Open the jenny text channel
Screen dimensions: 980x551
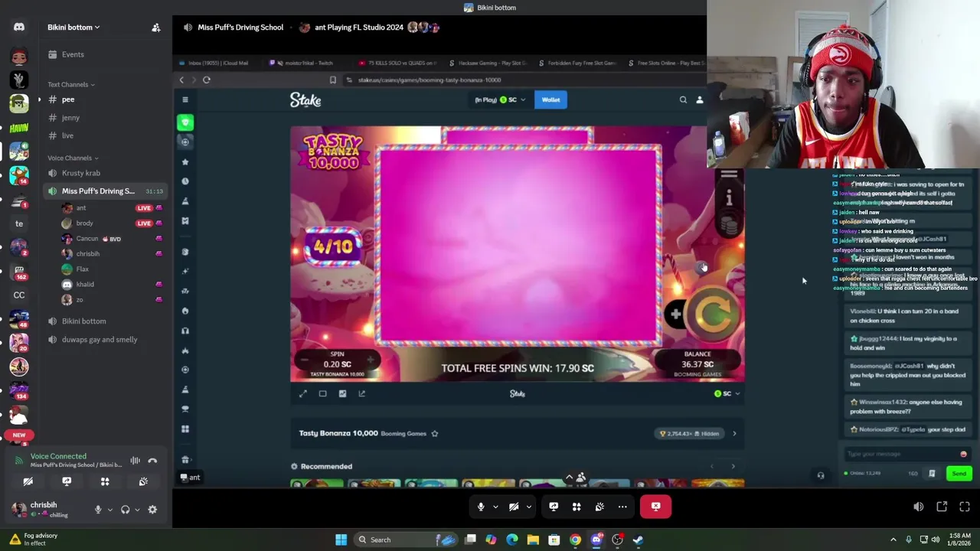(104, 118)
